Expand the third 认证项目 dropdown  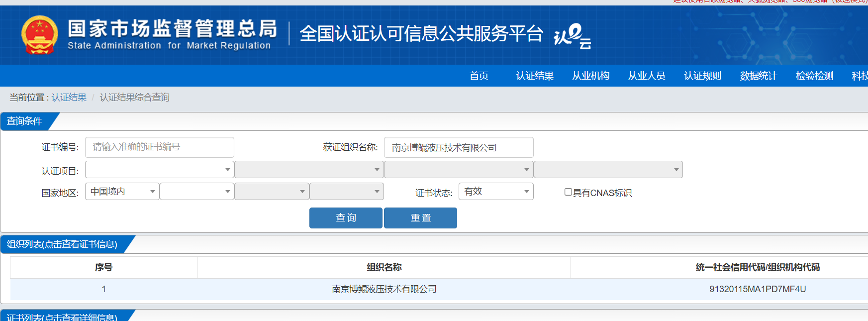point(459,170)
